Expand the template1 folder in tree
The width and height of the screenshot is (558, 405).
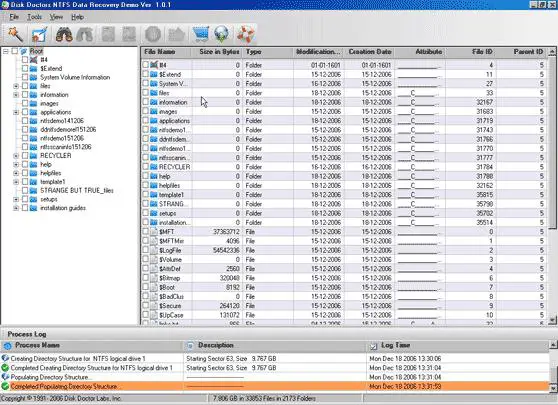tap(16, 182)
